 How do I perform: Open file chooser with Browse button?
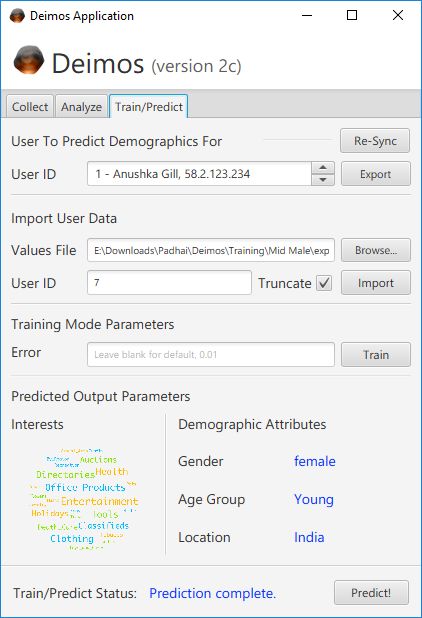click(376, 250)
